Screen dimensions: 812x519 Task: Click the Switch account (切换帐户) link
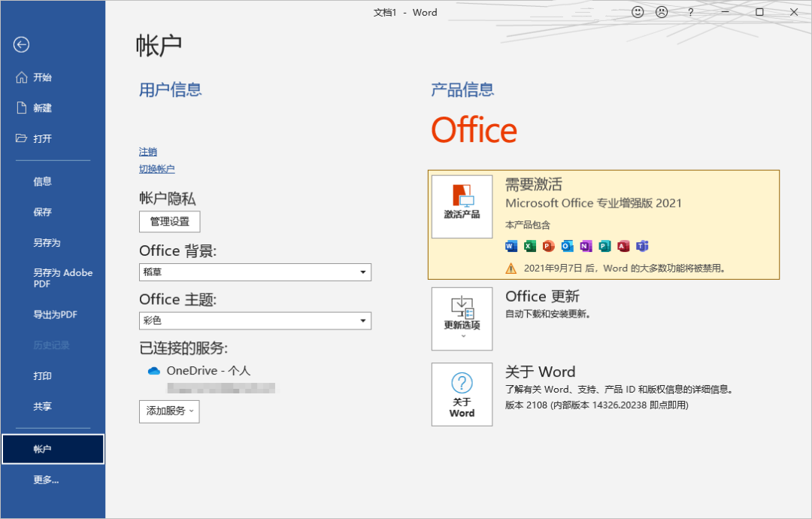click(x=157, y=168)
